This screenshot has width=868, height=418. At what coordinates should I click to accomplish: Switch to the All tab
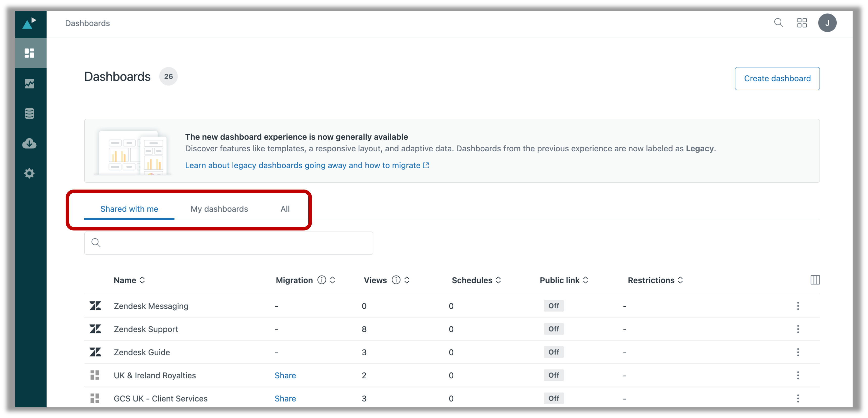[285, 209]
